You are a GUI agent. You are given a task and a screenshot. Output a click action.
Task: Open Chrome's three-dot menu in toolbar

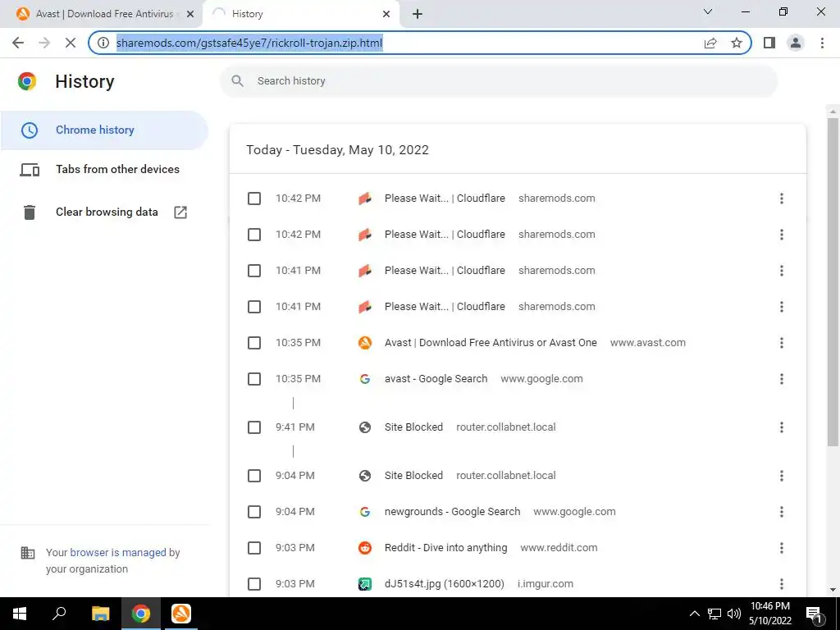coord(822,43)
